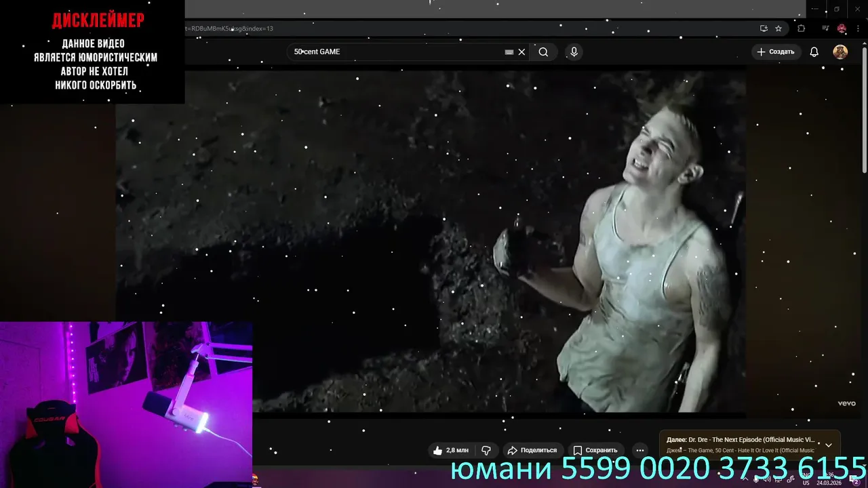Image resolution: width=868 pixels, height=488 pixels.
Task: Open the more actions ellipsis below video
Action: [639, 450]
